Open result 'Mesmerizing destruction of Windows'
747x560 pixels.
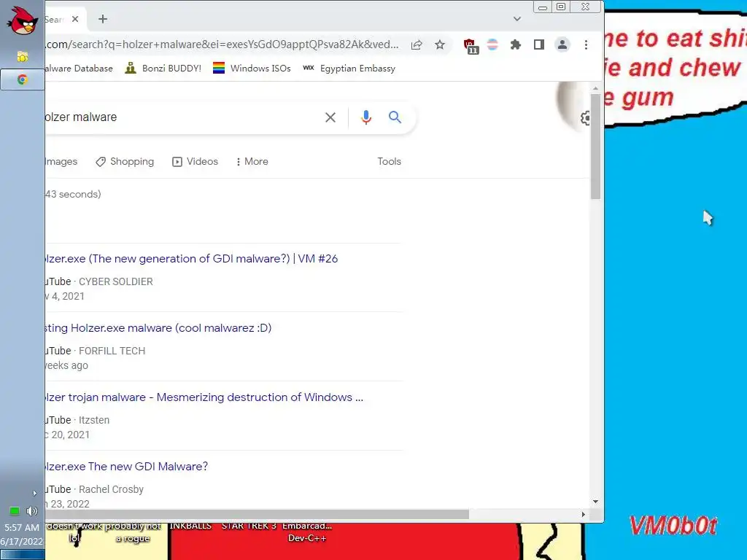point(204,397)
